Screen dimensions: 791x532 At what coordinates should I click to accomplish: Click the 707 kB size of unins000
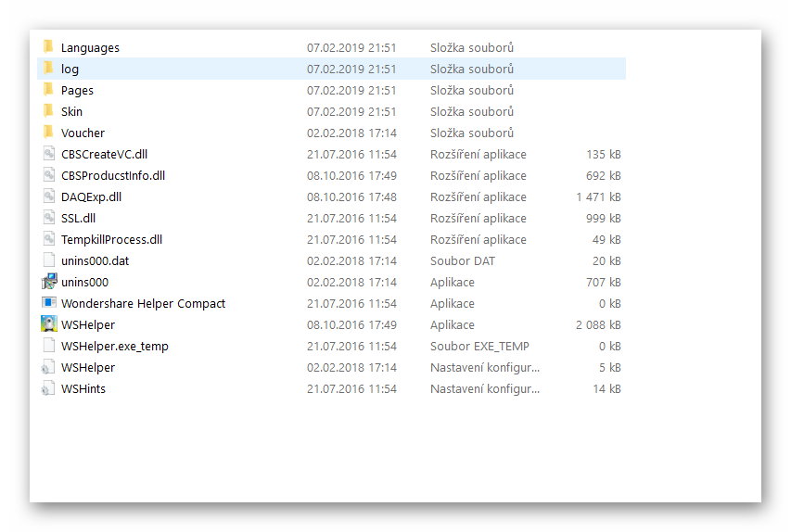point(604,283)
